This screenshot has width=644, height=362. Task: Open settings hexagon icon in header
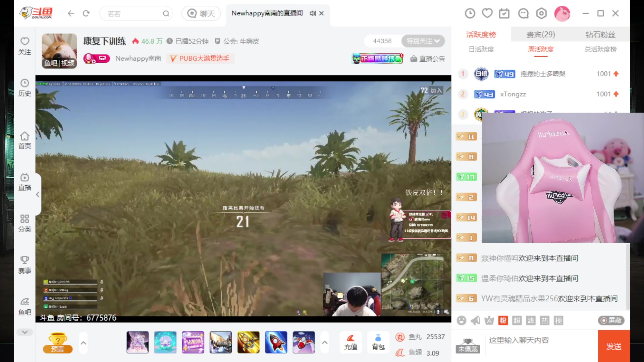[x=541, y=13]
